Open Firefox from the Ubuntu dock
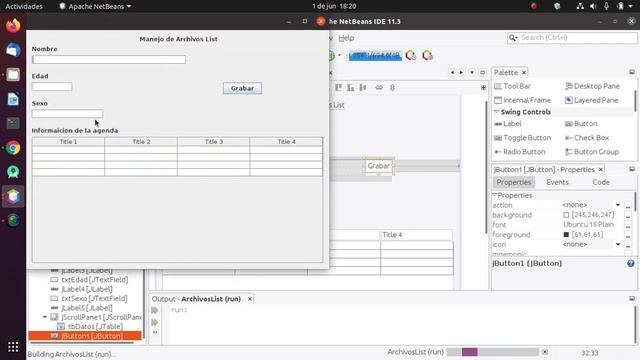Viewport: 640px width, 360px height. coord(13,25)
